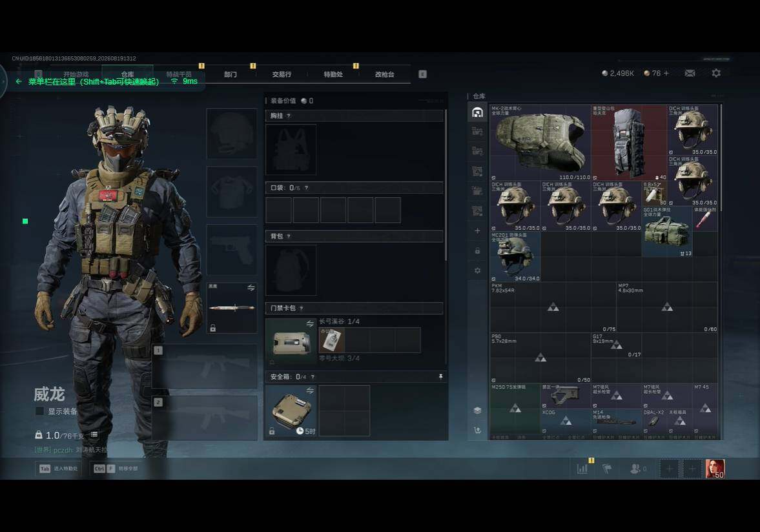Toggle the pin icon on 安全箱 header
The image size is (760, 532).
[x=440, y=376]
